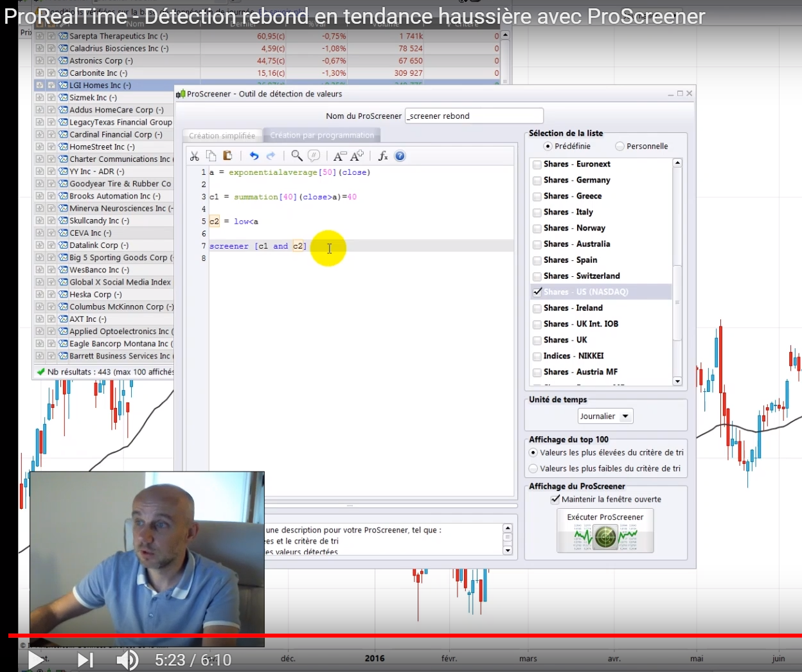The height and width of the screenshot is (672, 802).
Task: Open the search magnifier tool in editor
Action: (x=296, y=155)
